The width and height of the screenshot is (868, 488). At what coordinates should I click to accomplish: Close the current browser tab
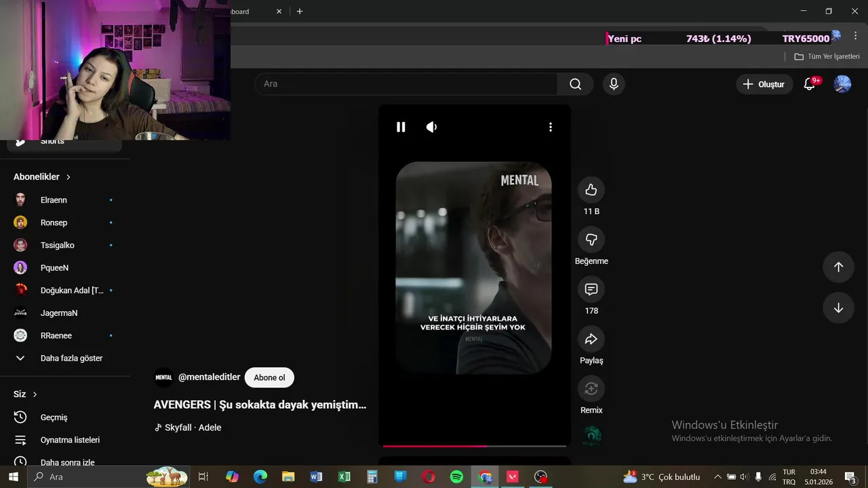[279, 12]
